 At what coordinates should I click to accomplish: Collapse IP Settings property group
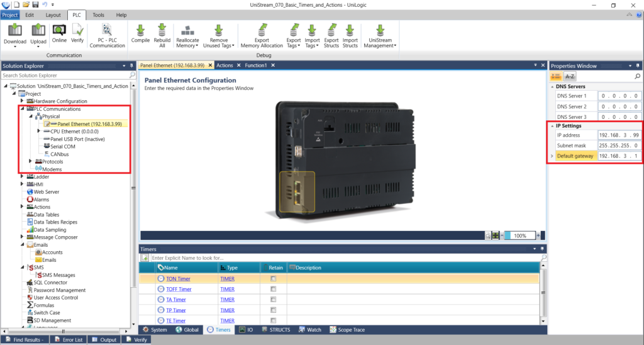[552, 126]
